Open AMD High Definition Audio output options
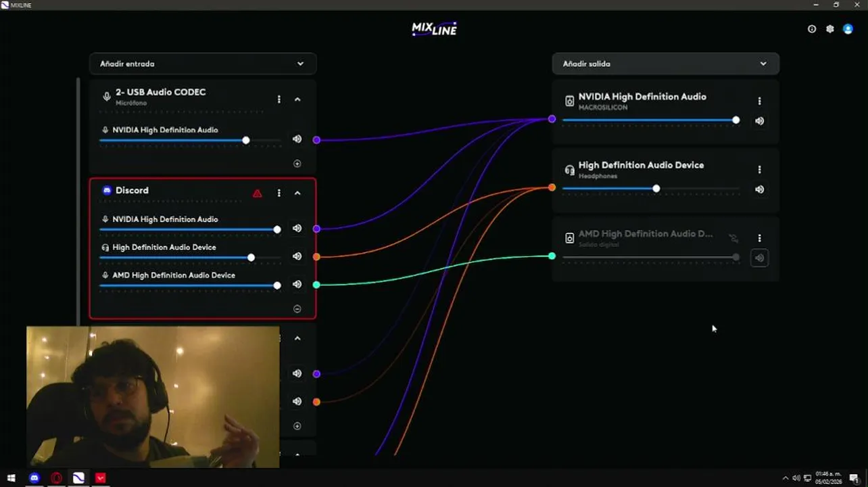This screenshot has height=487, width=868. click(760, 238)
